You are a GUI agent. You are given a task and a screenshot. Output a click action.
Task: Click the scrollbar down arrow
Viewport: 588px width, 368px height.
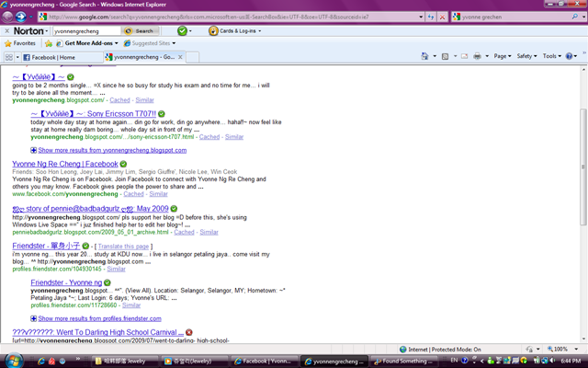pyautogui.click(x=583, y=339)
